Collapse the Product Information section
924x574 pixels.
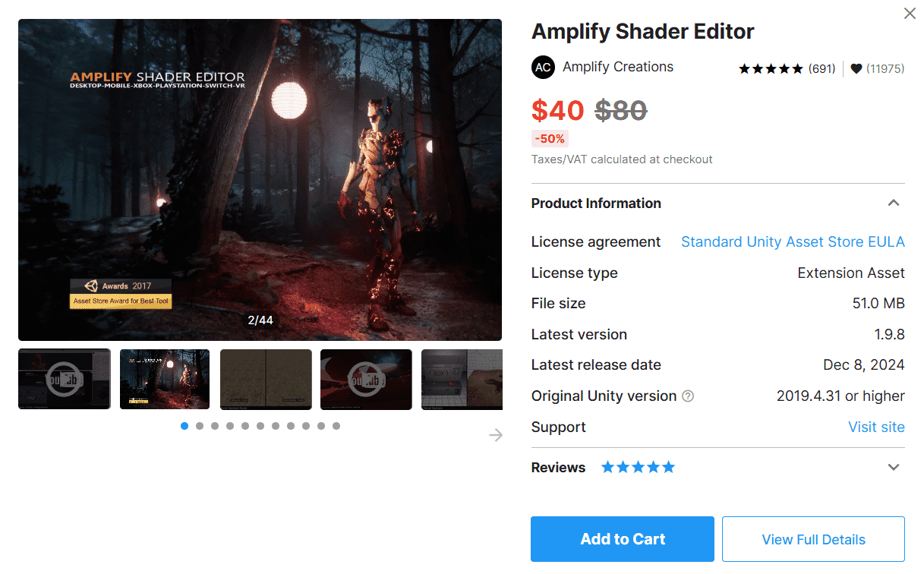click(894, 203)
